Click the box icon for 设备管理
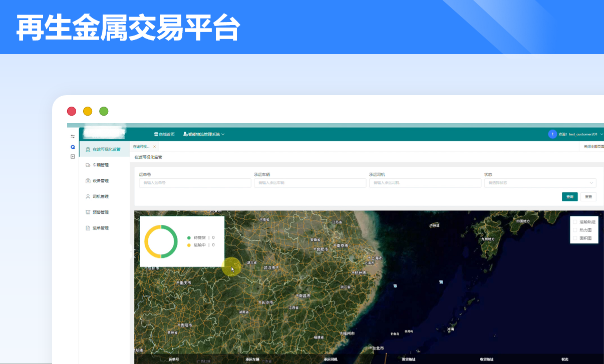604x364 pixels. [88, 181]
